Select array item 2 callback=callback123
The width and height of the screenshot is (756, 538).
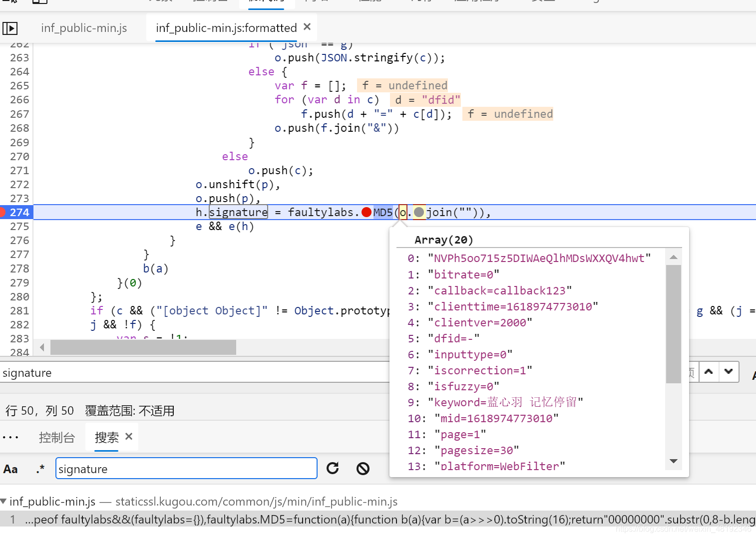[x=500, y=290]
